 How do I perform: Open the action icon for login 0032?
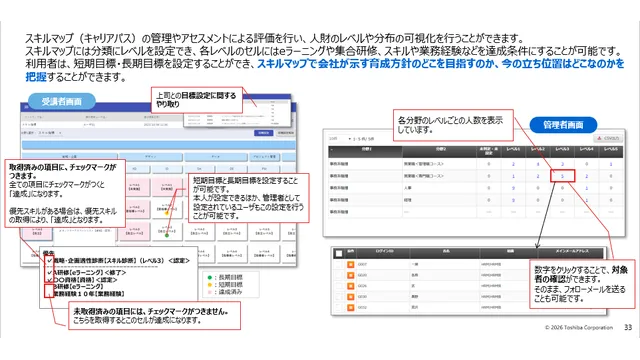[350, 307]
